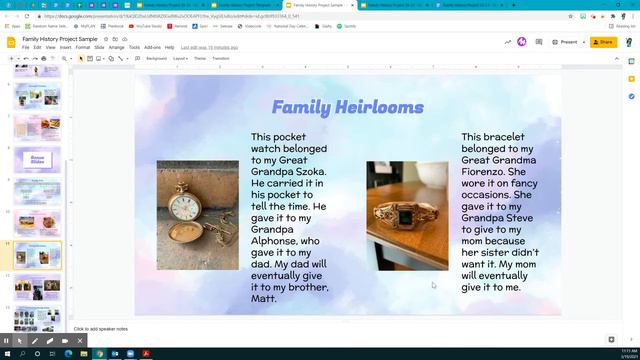Select the line tool
This screenshot has height=360, width=640.
pyautogui.click(x=120, y=59)
